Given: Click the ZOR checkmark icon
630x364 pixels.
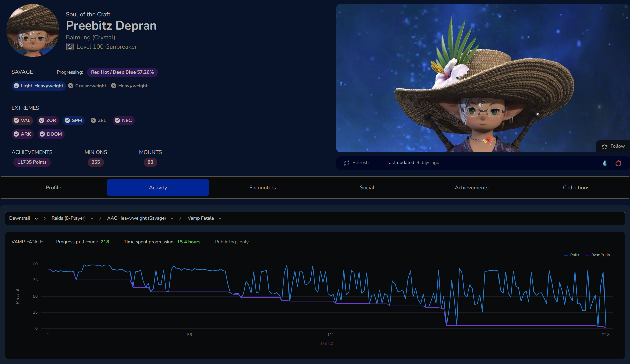Looking at the screenshot, I should 42,120.
